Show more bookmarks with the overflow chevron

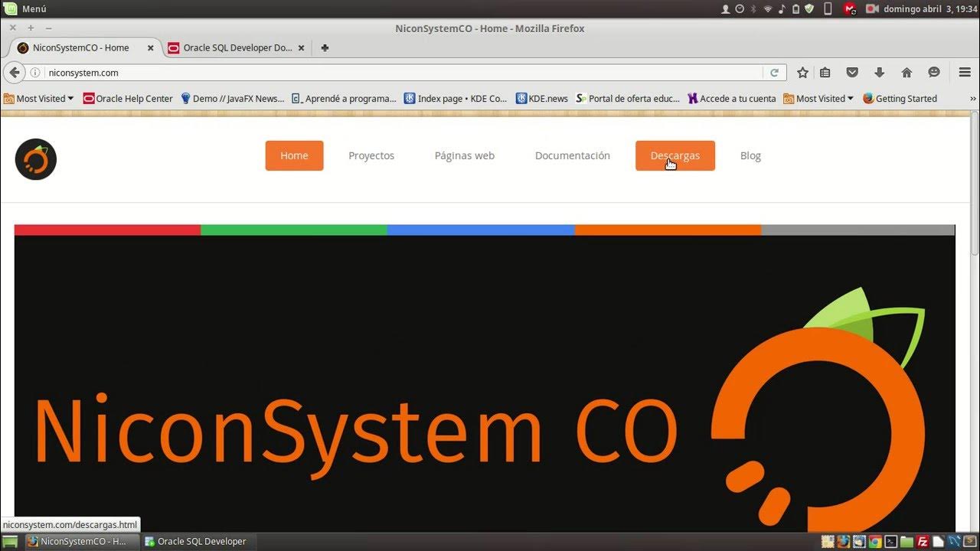pos(973,99)
